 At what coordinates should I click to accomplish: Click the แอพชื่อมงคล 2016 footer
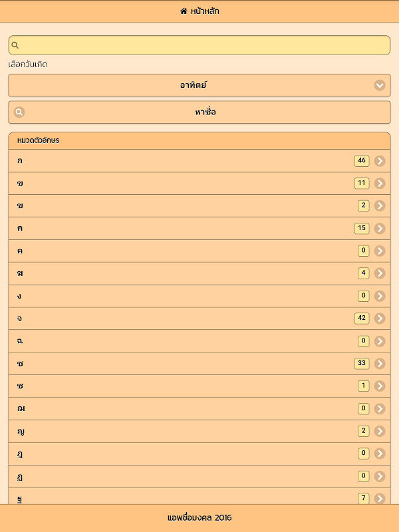click(x=199, y=517)
